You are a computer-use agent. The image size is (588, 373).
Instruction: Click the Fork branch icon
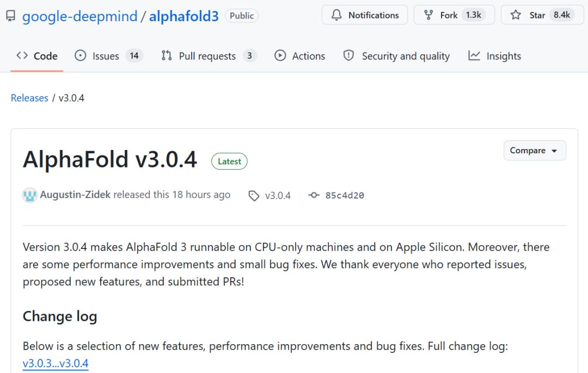(428, 15)
